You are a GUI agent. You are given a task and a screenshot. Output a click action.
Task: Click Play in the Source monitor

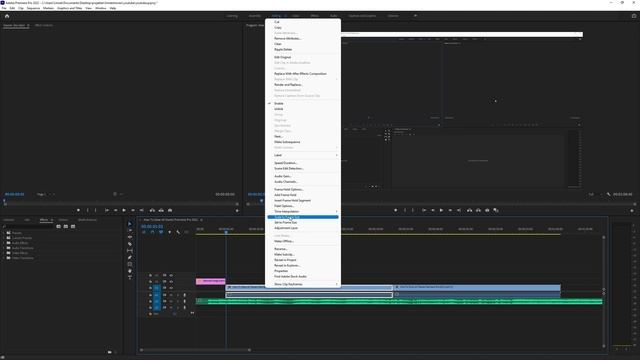click(x=124, y=210)
